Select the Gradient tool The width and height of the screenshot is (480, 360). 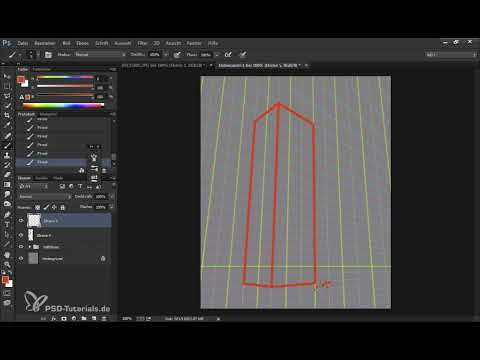[x=7, y=184]
